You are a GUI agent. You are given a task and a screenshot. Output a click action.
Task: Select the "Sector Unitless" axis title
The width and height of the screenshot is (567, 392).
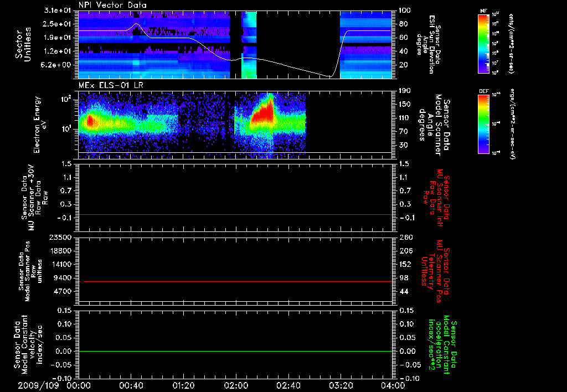coord(23,44)
